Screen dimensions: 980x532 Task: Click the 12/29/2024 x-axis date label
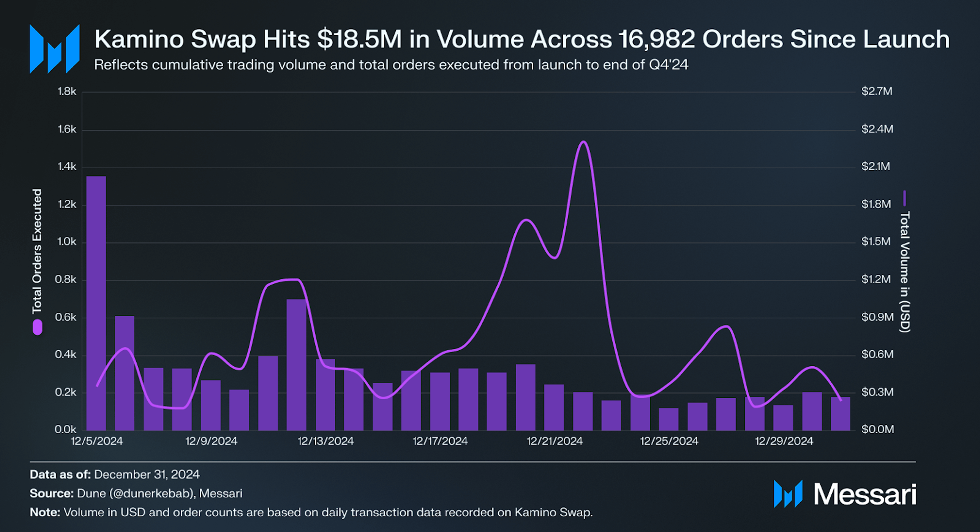click(784, 441)
